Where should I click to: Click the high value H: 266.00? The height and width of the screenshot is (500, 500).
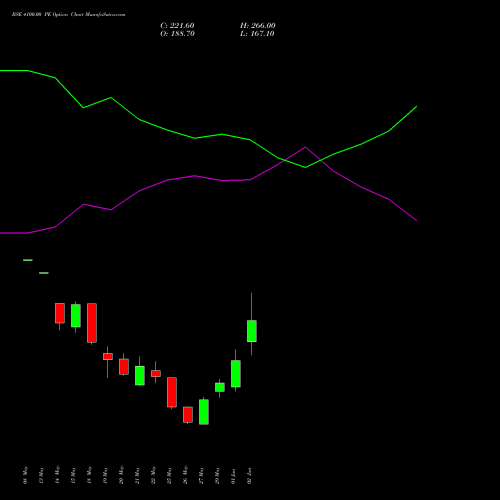point(258,26)
